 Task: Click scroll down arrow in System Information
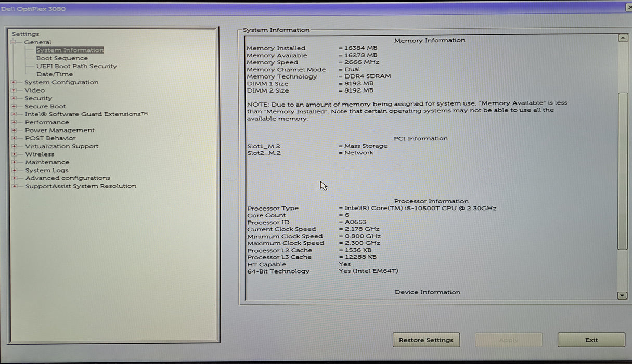(623, 295)
